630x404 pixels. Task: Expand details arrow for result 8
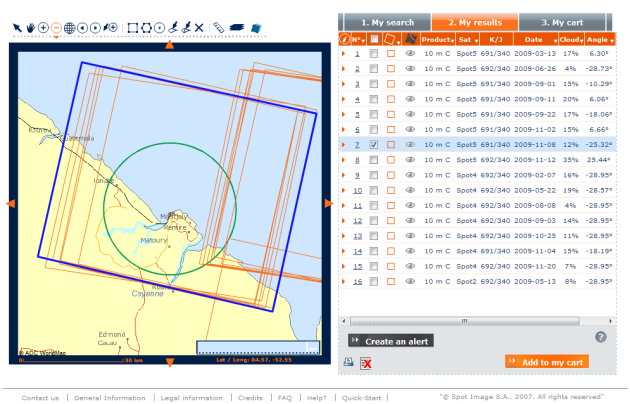click(x=344, y=160)
